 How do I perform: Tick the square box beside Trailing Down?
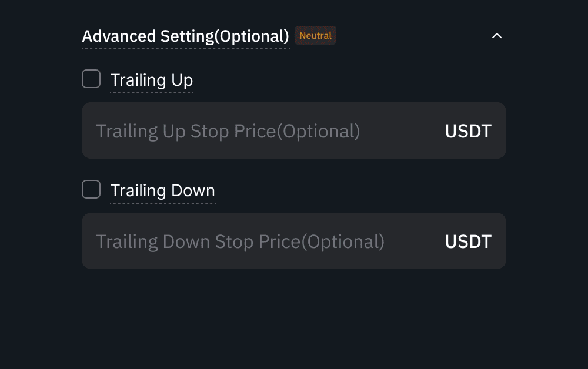tap(91, 189)
